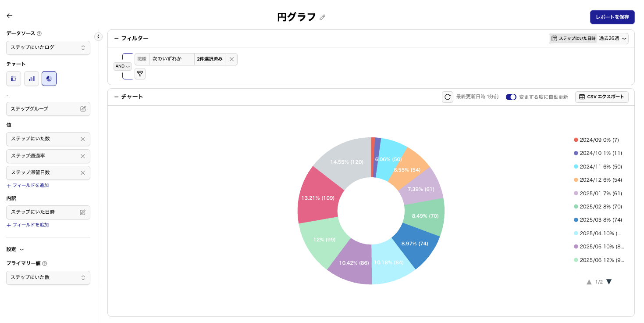Remove the 職種 filter condition

[x=231, y=59]
